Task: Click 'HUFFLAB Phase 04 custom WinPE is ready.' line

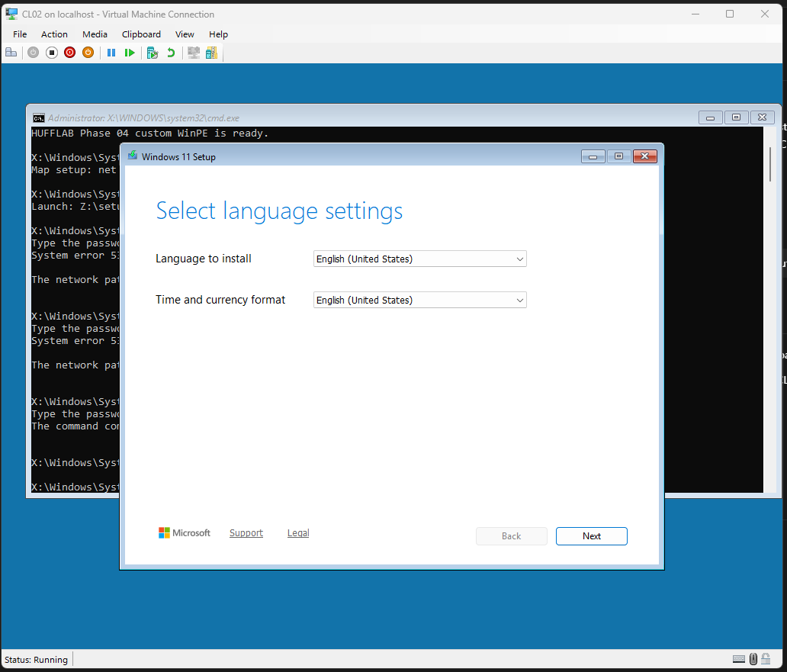Action: [149, 133]
